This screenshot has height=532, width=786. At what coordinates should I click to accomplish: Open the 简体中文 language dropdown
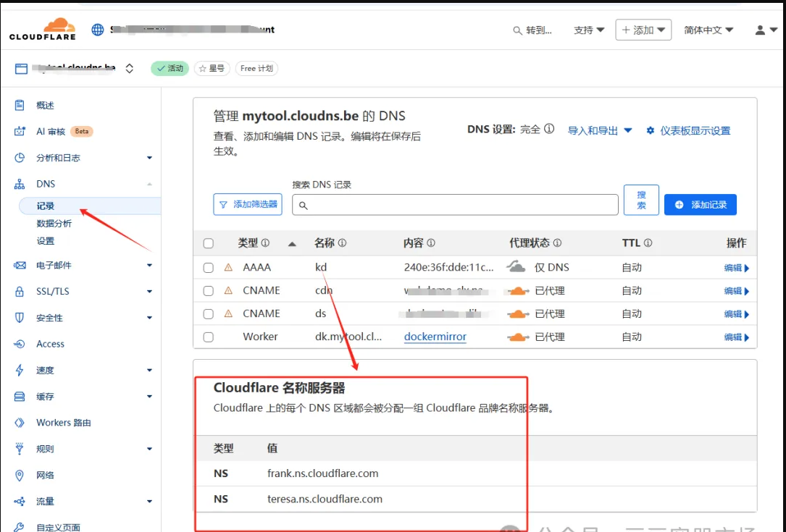tap(708, 30)
